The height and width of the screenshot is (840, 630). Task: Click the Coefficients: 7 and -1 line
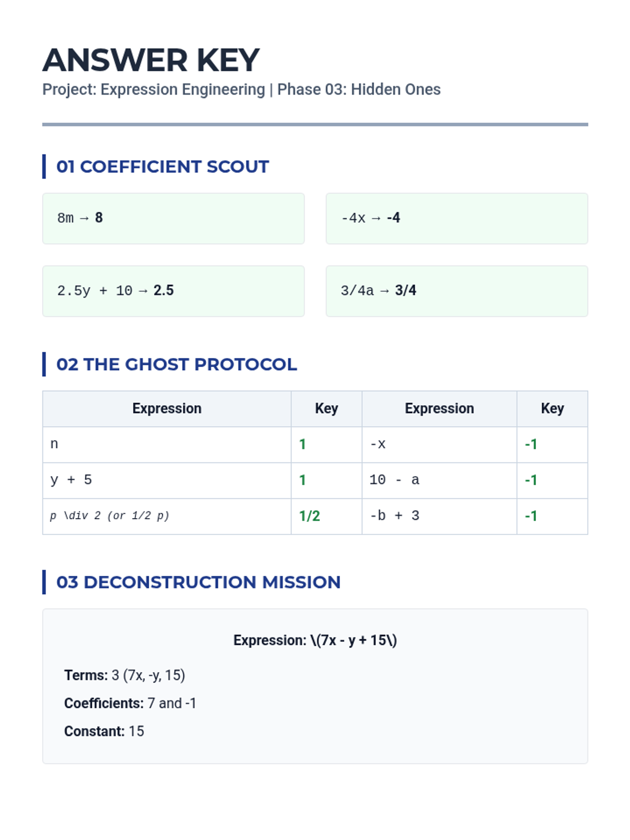(130, 703)
